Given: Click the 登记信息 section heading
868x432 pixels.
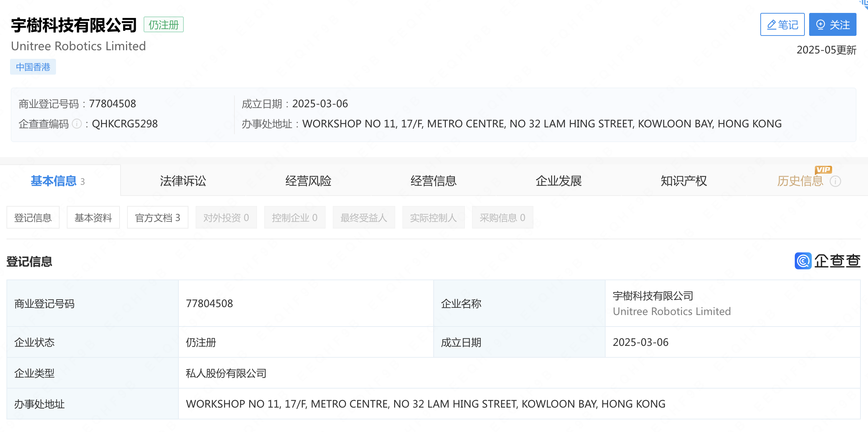Looking at the screenshot, I should (29, 262).
